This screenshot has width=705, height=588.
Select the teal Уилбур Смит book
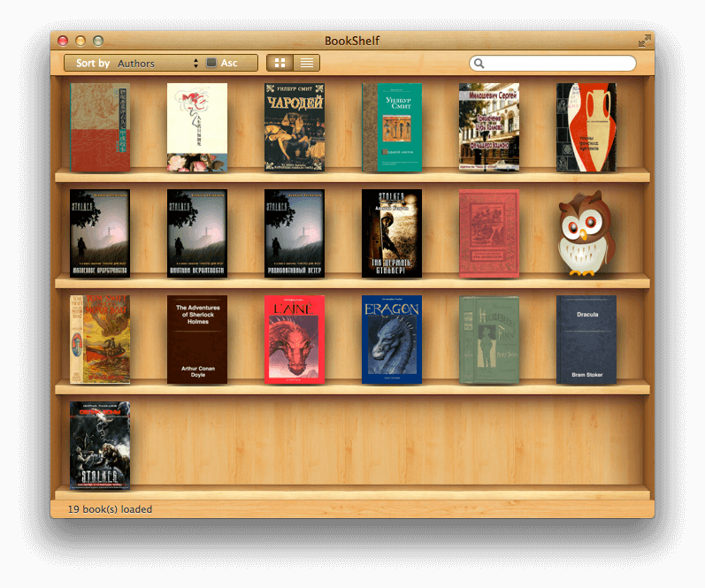392,127
